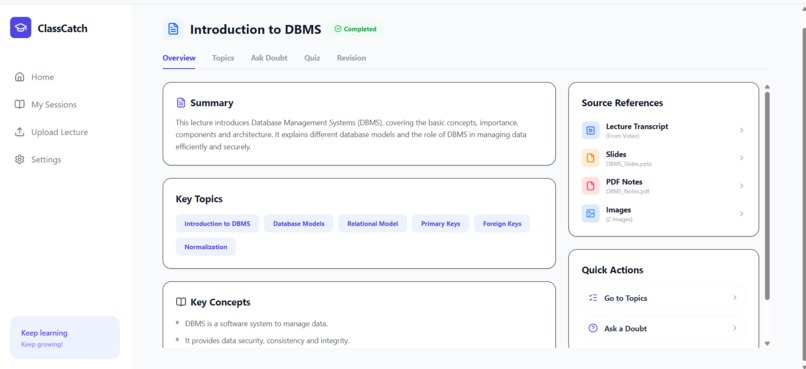Click the Lecture Transcript label

click(x=637, y=126)
